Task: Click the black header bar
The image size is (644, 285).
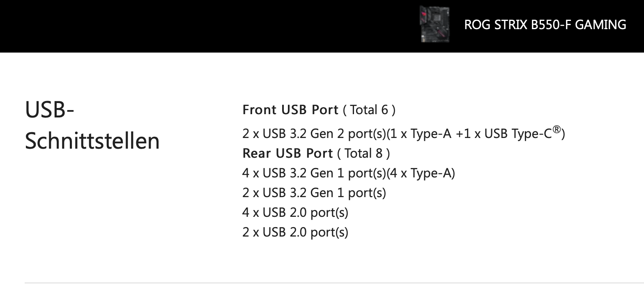Action: pos(322,26)
